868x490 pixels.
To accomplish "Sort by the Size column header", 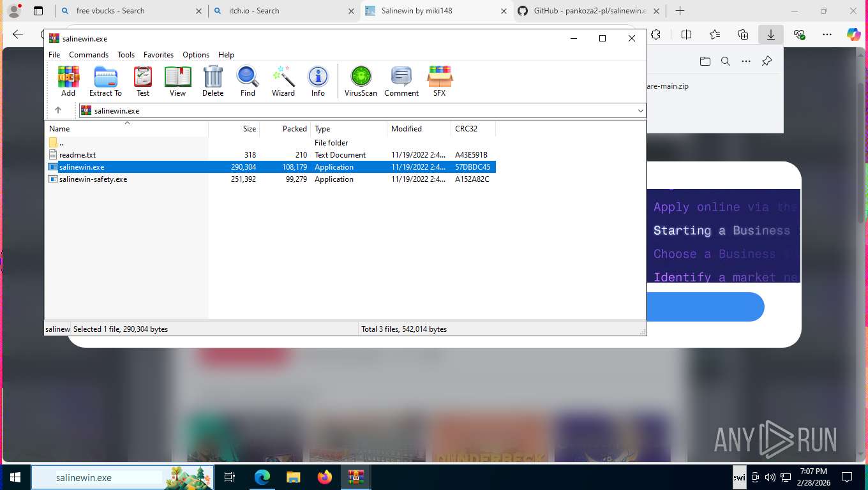I will coord(234,129).
